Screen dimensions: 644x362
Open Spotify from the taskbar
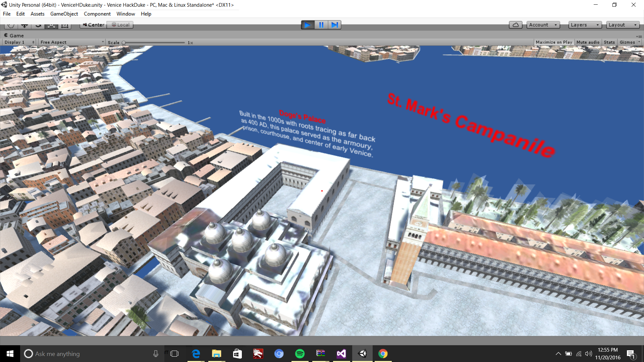pos(300,354)
